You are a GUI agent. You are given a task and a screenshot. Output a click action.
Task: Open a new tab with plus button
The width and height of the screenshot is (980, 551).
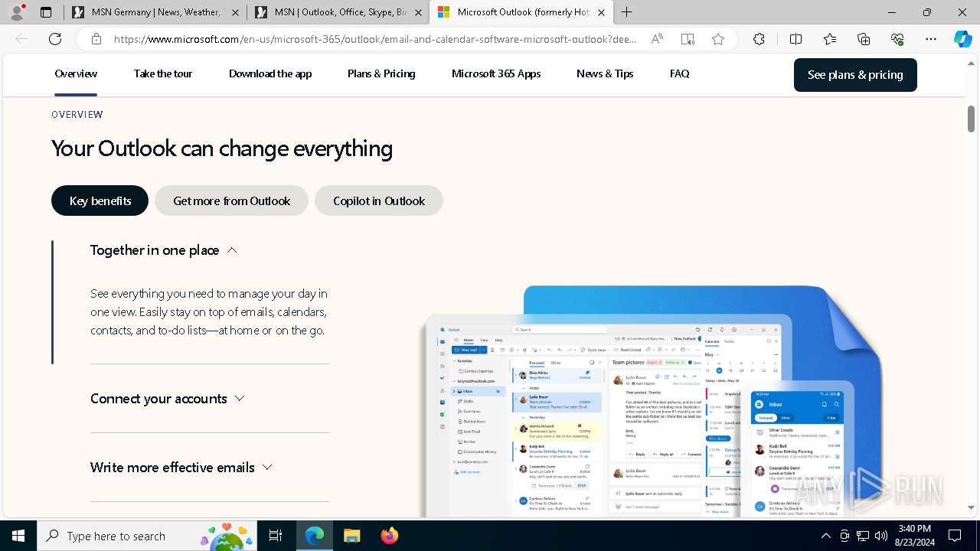pyautogui.click(x=626, y=12)
